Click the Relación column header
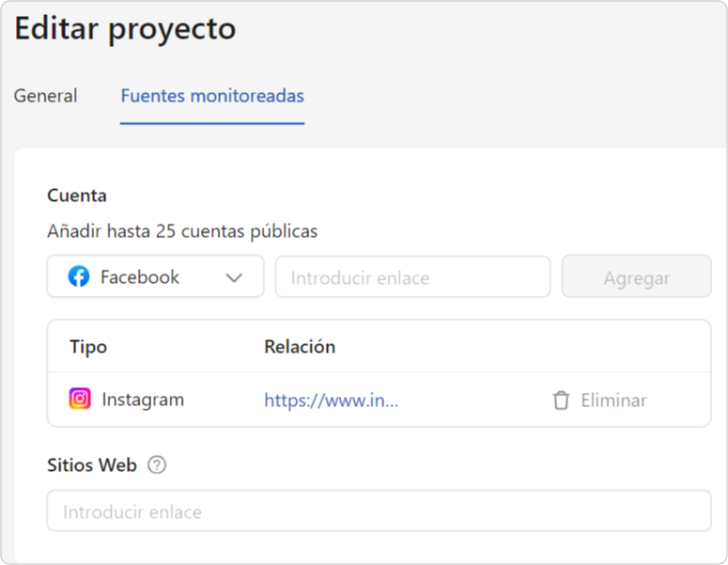Image resolution: width=728 pixels, height=565 pixels. pos(300,347)
